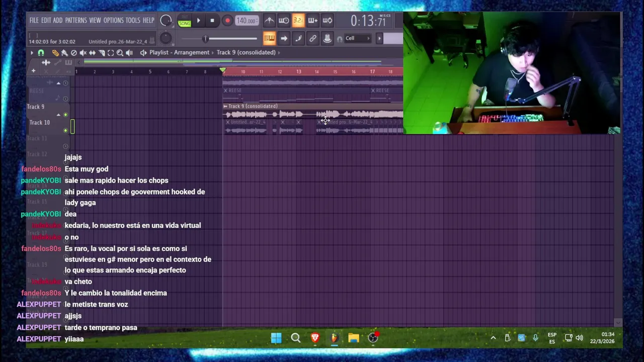Click the Stop button in transport
Viewport: 644px width, 362px height.
pos(212,21)
